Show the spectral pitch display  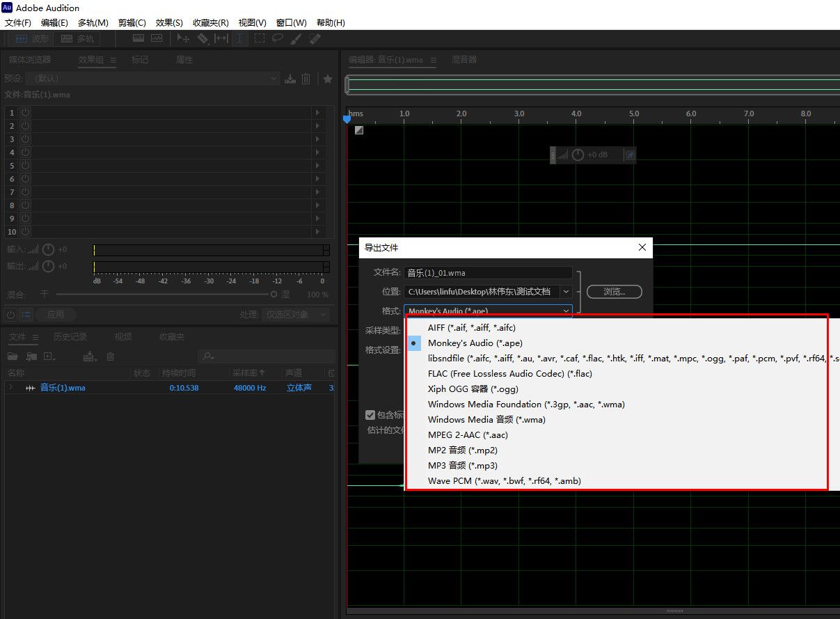[157, 39]
